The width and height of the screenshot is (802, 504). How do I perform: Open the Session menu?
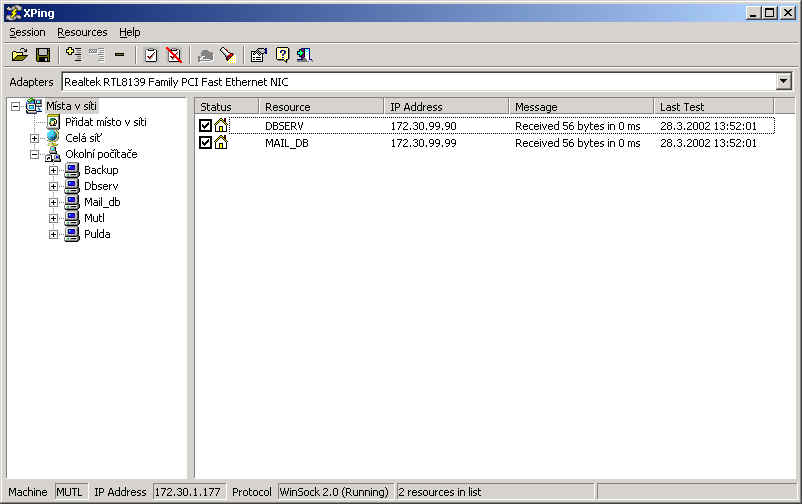tap(27, 32)
